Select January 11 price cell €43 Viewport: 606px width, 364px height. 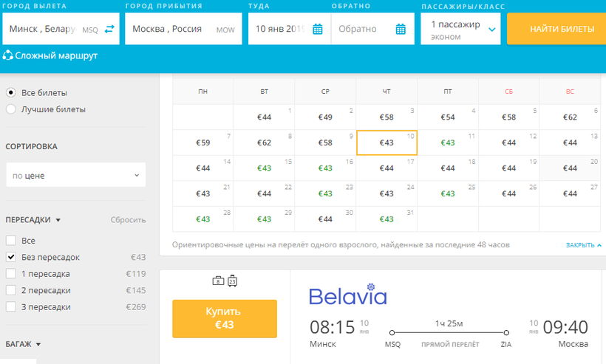click(448, 142)
